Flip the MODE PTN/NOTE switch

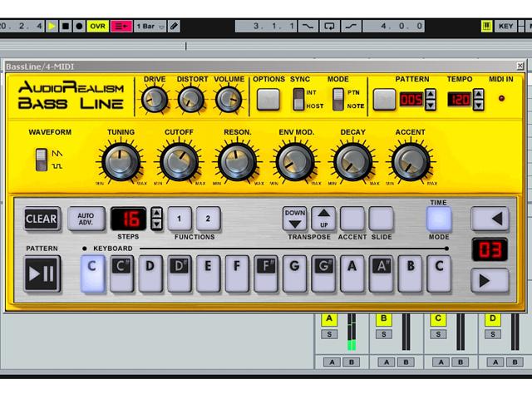coord(338,100)
